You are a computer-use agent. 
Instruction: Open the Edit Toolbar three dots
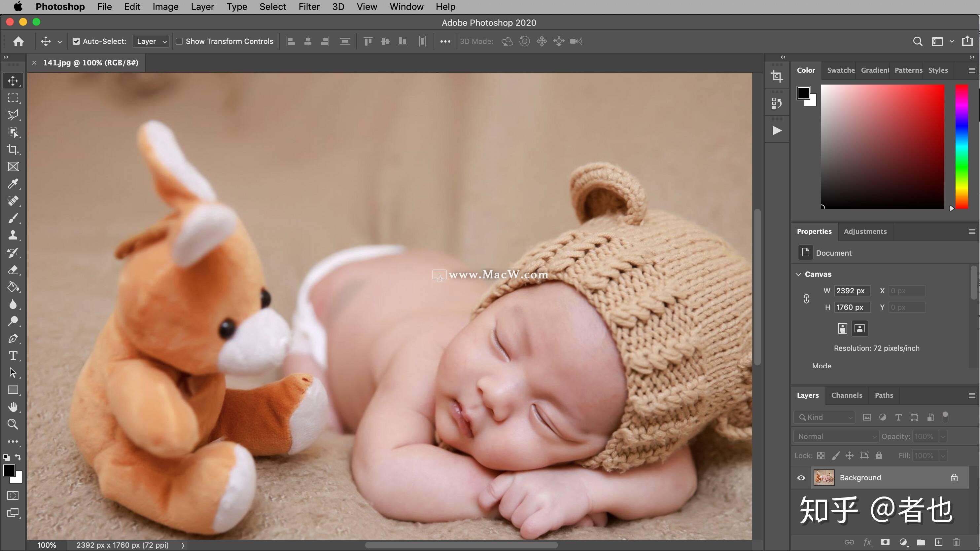pos(13,442)
